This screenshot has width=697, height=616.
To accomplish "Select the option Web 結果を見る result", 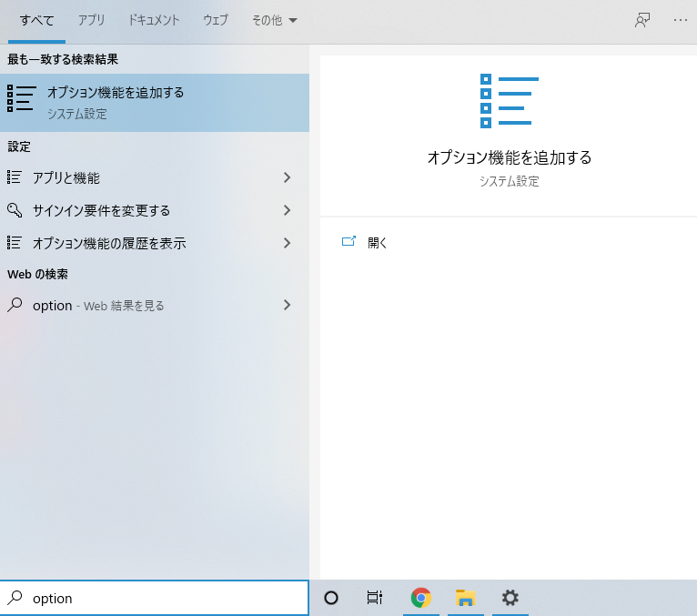I will [x=155, y=306].
